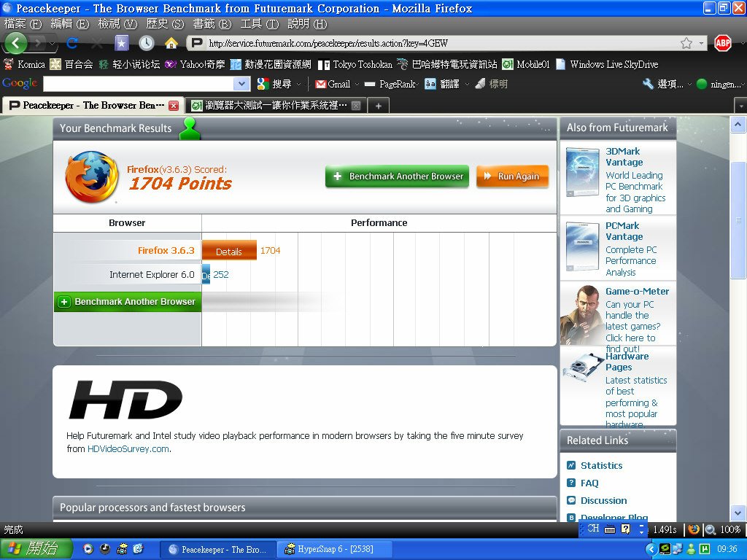Click Benchmark Another Browser in the results table
747x560 pixels.
click(x=128, y=302)
